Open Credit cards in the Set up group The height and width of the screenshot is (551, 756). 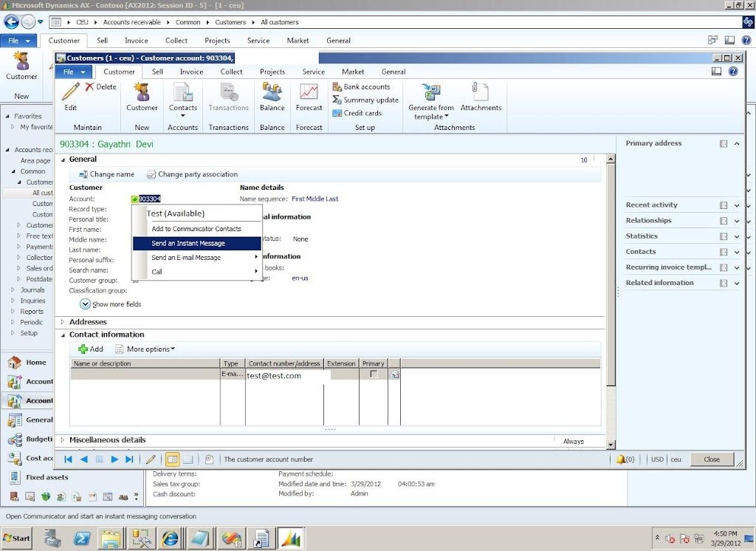click(x=357, y=113)
